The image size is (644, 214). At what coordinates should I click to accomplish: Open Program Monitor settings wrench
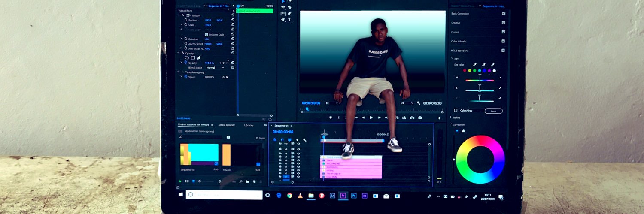coord(419,103)
